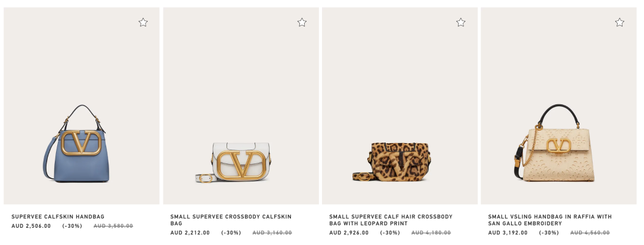Click the AUD 3,192.00 sale price
Image resolution: width=644 pixels, height=245 pixels.
click(x=508, y=233)
